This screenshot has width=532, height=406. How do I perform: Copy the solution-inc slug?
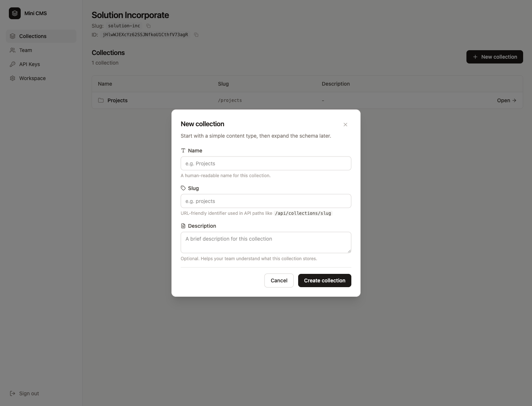[149, 26]
